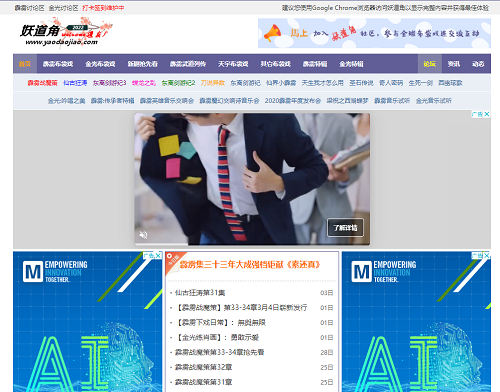Screen dimensions: 500x392
Task: Open the 霹雳战魔策第32章 post
Action: tap(203, 367)
